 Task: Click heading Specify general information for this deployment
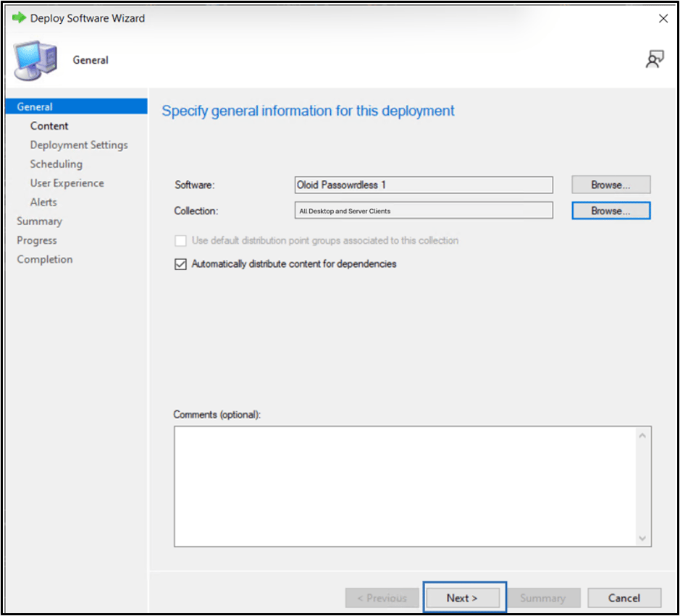tap(308, 111)
